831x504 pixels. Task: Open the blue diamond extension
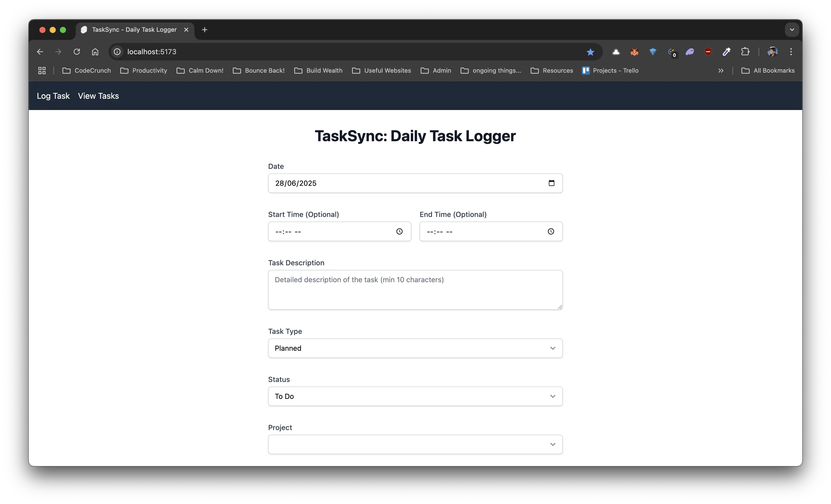click(653, 52)
